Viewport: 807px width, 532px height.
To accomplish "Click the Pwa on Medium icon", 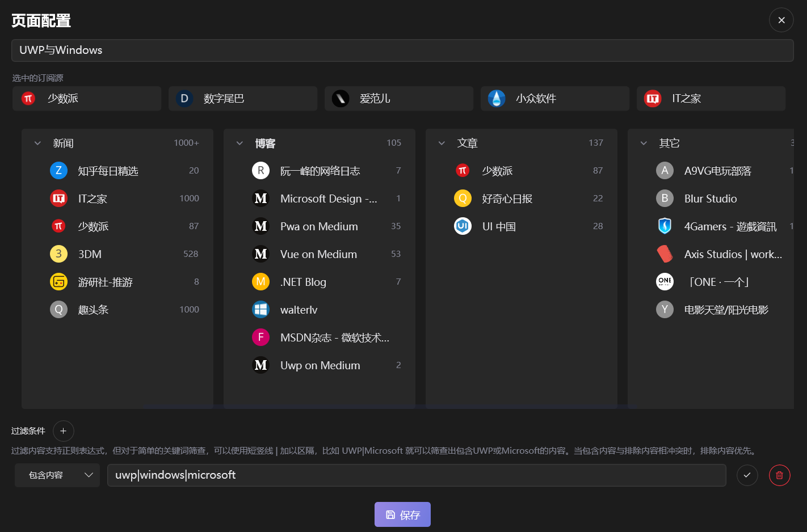I will click(x=260, y=226).
